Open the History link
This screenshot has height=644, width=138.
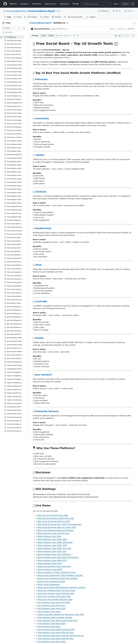(x=131, y=29)
